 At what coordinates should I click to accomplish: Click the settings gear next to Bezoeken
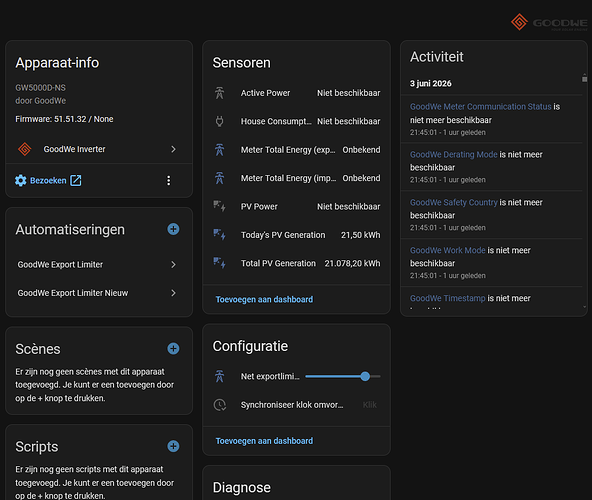[x=21, y=181]
